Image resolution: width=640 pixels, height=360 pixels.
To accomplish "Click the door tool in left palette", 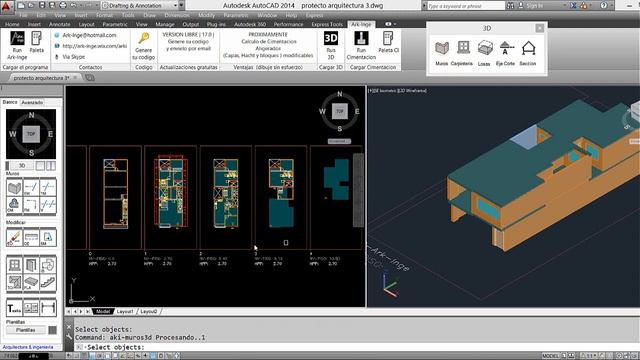I will point(31,265).
